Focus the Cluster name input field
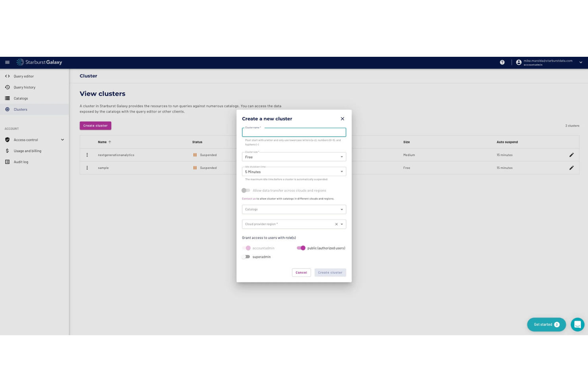 (x=294, y=132)
